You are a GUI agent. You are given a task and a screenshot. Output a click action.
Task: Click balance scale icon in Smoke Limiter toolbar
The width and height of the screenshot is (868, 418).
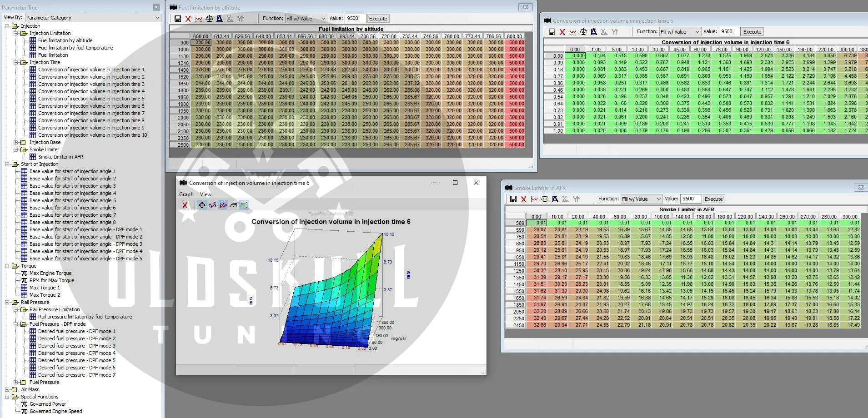pos(544,199)
